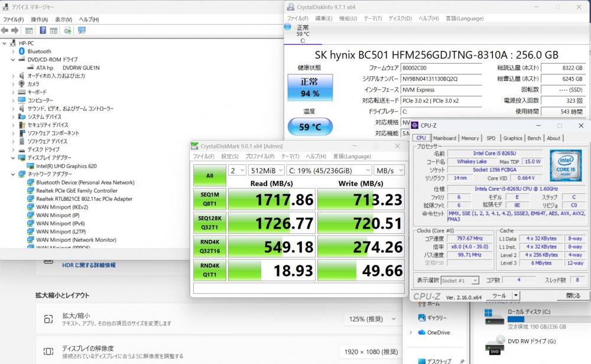591x364 pixels.
Task: Click the blue disk status circle for C:
Action: [288, 27]
